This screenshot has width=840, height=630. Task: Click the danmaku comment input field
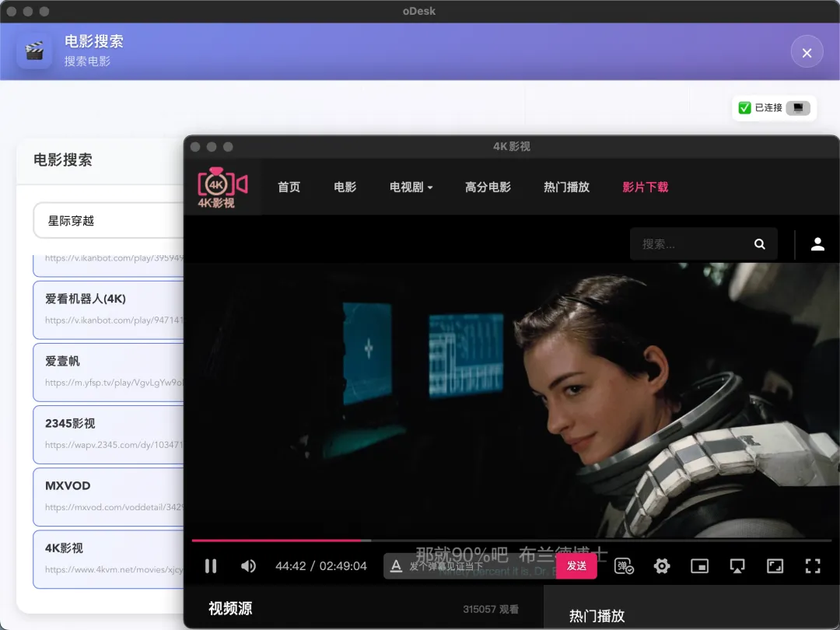coord(479,565)
